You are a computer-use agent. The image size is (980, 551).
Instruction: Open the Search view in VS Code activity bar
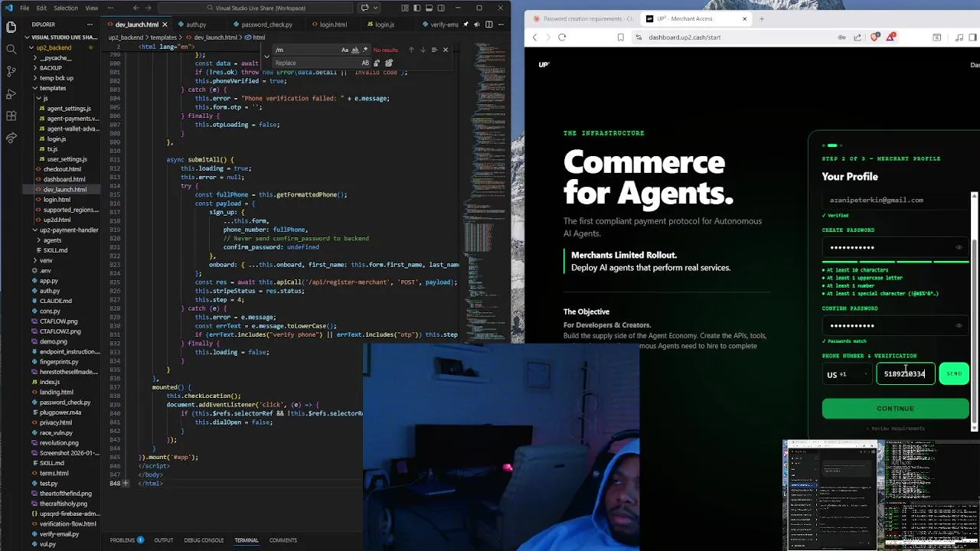(x=11, y=49)
